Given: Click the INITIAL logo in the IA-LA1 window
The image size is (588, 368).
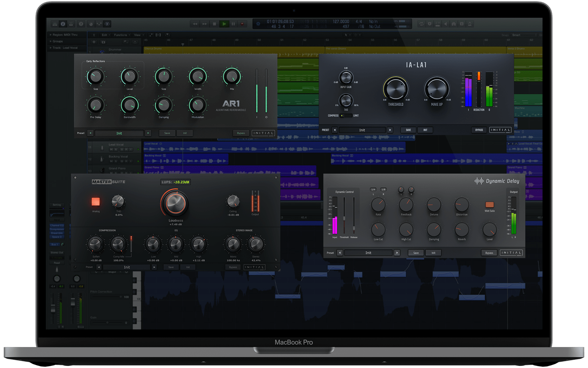Looking at the screenshot, I should [500, 130].
